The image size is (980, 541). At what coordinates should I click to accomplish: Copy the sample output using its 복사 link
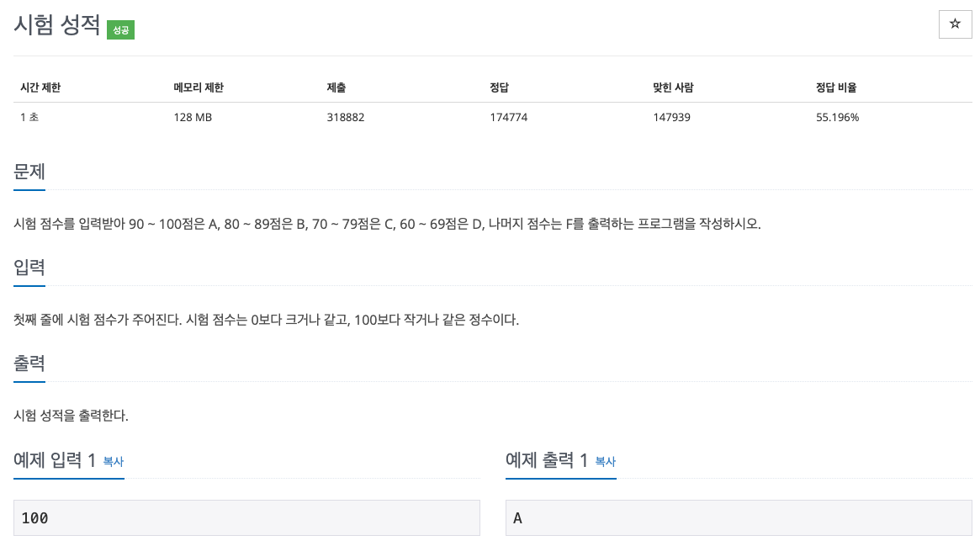click(x=605, y=462)
